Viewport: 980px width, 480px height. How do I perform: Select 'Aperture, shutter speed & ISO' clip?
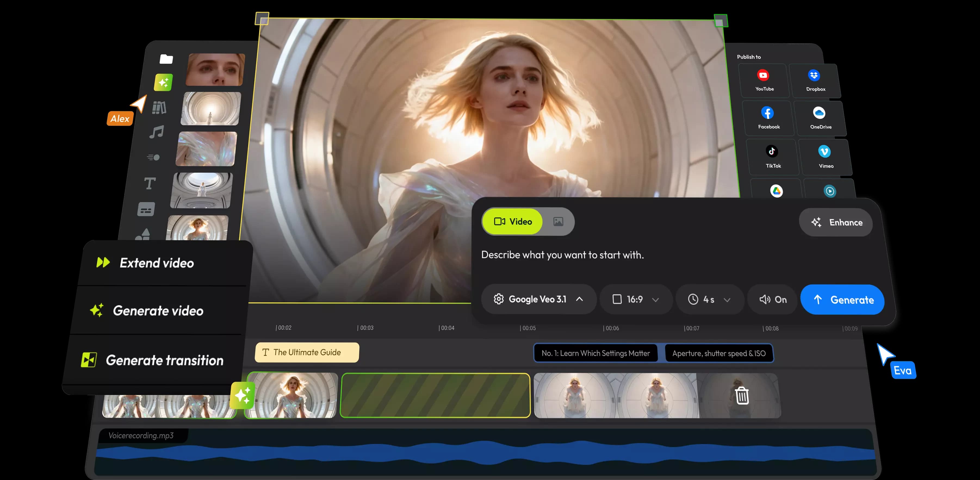[x=719, y=353]
